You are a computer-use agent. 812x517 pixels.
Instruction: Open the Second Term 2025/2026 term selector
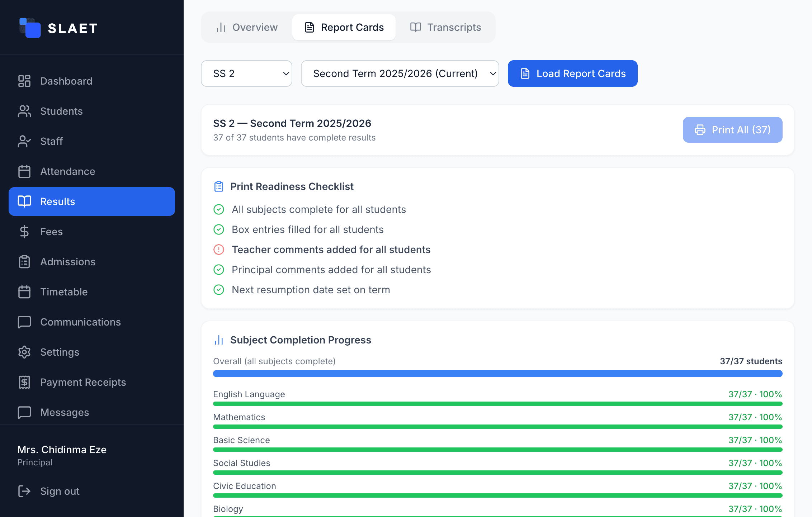[x=400, y=73]
